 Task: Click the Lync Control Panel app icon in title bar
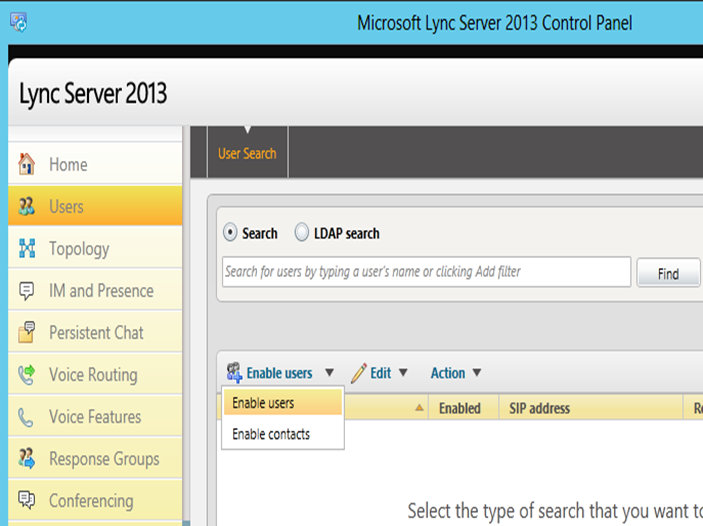tap(19, 22)
